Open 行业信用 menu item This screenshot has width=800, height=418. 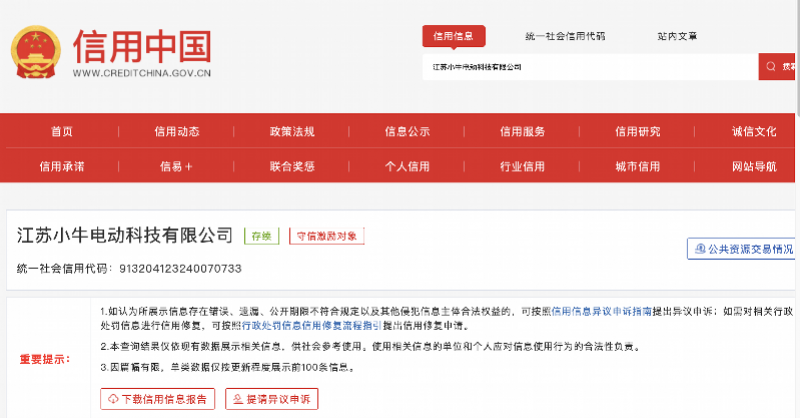(x=522, y=166)
